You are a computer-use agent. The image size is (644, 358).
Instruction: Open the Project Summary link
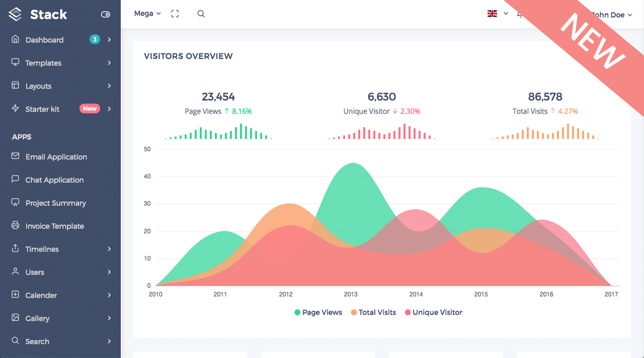tap(55, 203)
